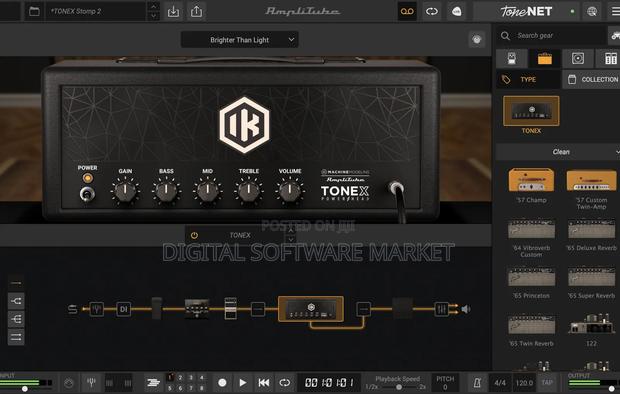This screenshot has width=620, height=394.
Task: Click the rewind to start button
Action: (x=264, y=383)
